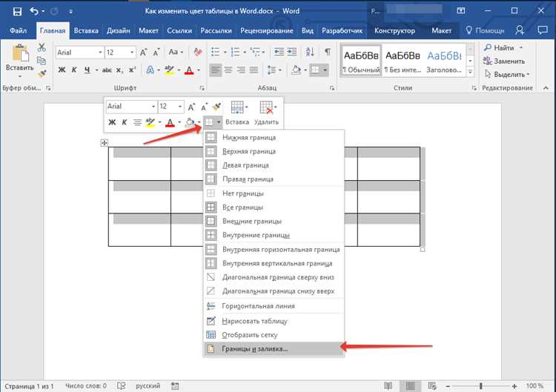Viewport: 556px width, 392px height.
Task: Choose Границы и заливка menu item
Action: click(274, 349)
